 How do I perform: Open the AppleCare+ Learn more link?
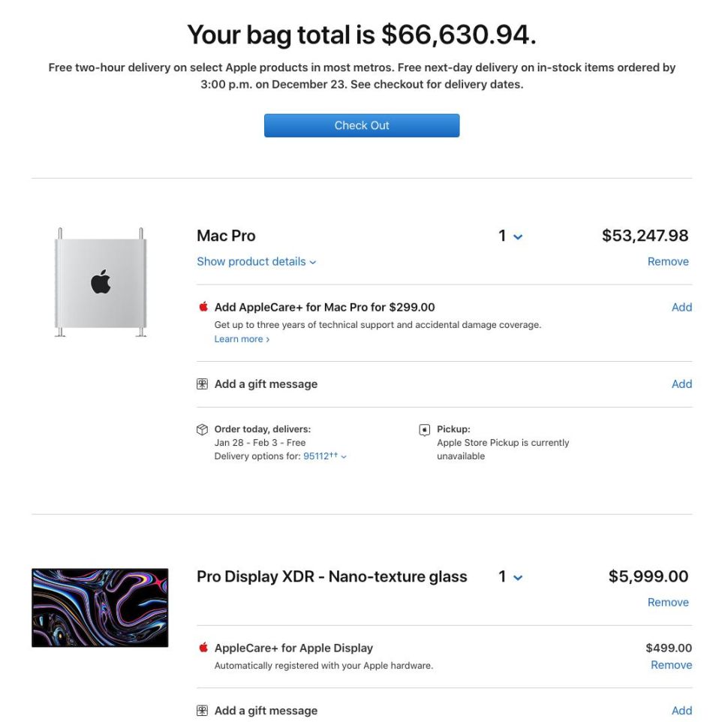pos(242,339)
